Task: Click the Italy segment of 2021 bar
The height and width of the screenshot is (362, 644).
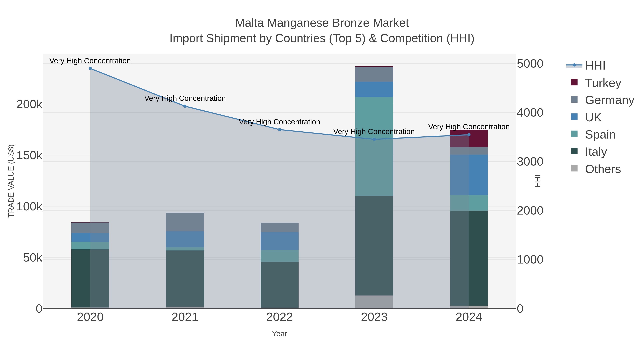Action: (x=185, y=279)
